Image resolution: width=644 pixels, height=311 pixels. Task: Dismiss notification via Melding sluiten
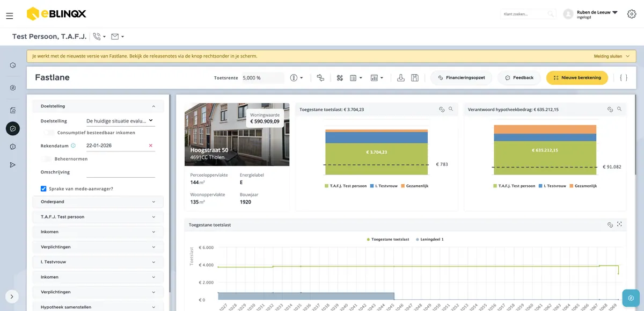coord(611,56)
